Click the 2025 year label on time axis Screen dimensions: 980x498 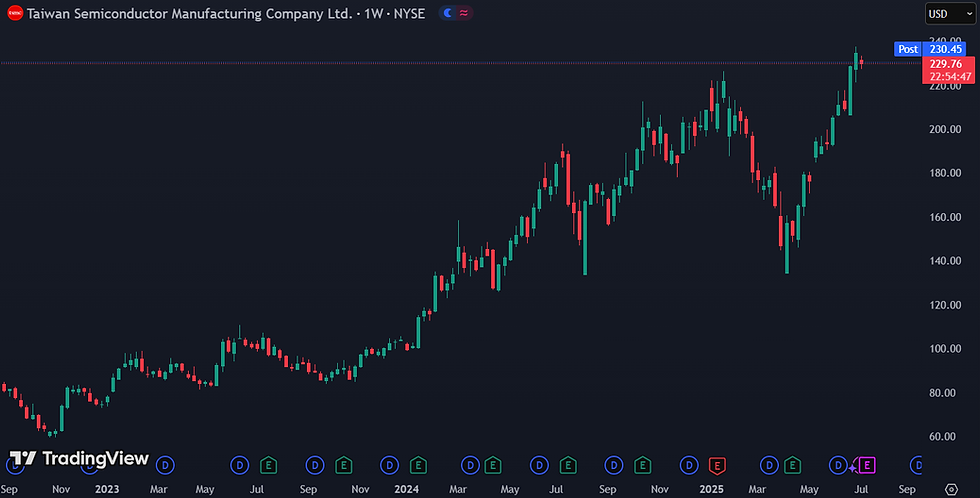[711, 489]
